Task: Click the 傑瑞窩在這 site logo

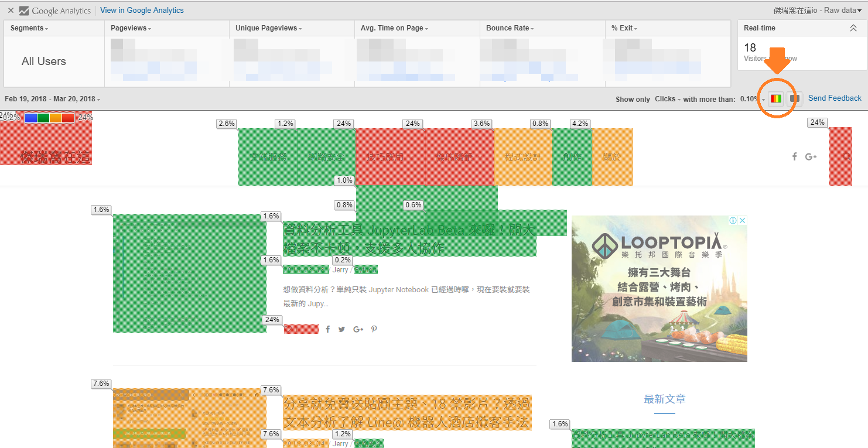Action: point(56,157)
